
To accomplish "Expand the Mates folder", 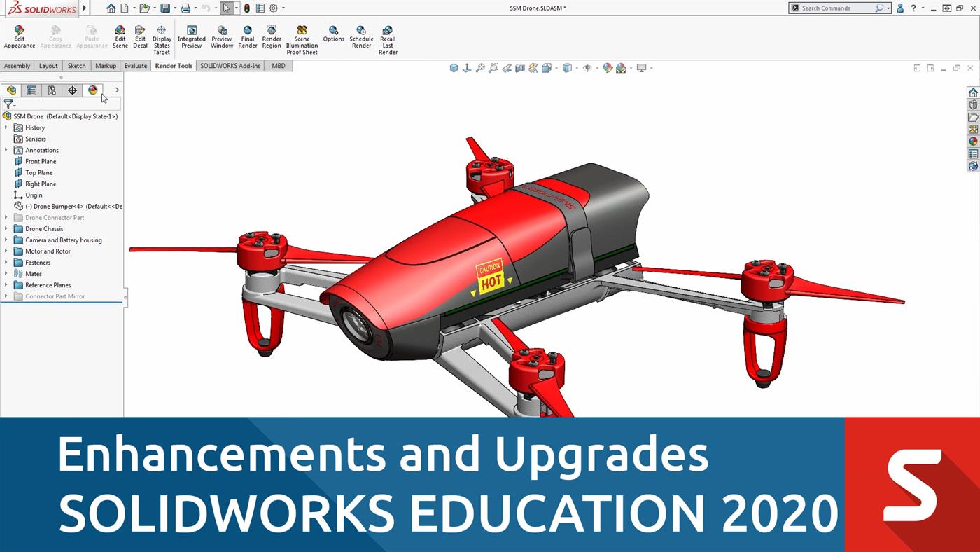I will coord(7,273).
